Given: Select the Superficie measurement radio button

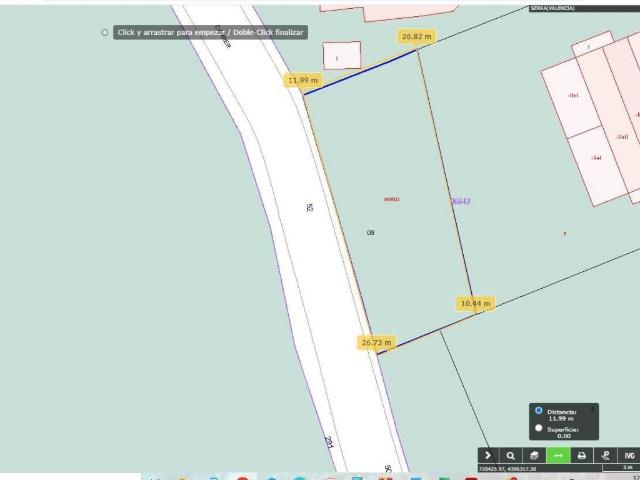Looking at the screenshot, I should pos(539,428).
